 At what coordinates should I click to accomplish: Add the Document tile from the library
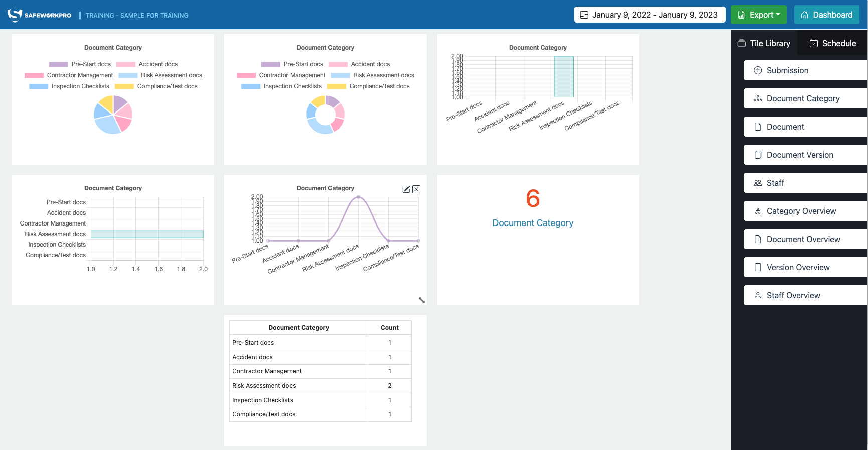tap(805, 127)
